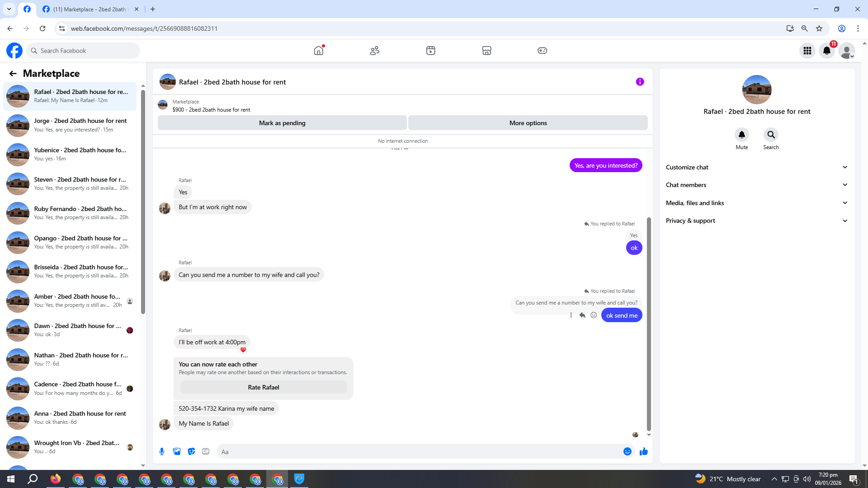Expand Media, files and links section
868x488 pixels.
pyautogui.click(x=756, y=203)
